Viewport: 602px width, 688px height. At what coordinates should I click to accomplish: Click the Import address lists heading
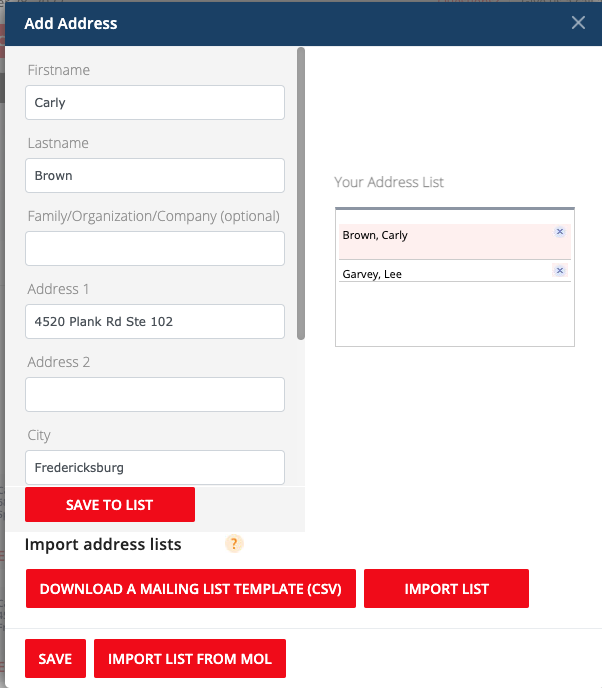103,544
